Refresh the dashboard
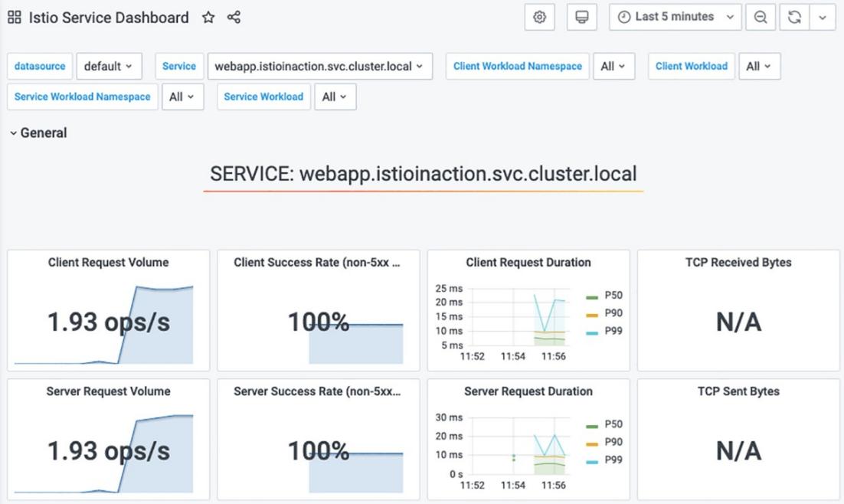The width and height of the screenshot is (844, 504). (795, 17)
